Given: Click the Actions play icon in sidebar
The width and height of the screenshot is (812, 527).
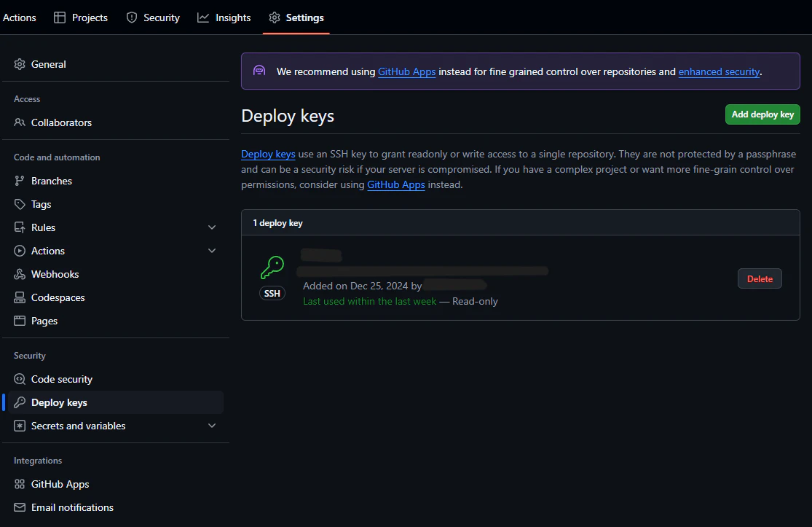Looking at the screenshot, I should point(20,251).
